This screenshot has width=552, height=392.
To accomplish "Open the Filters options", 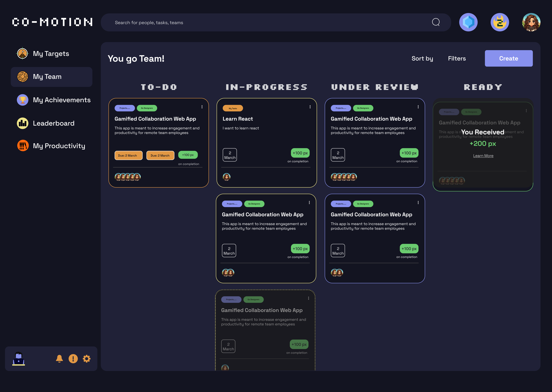I will [x=457, y=58].
